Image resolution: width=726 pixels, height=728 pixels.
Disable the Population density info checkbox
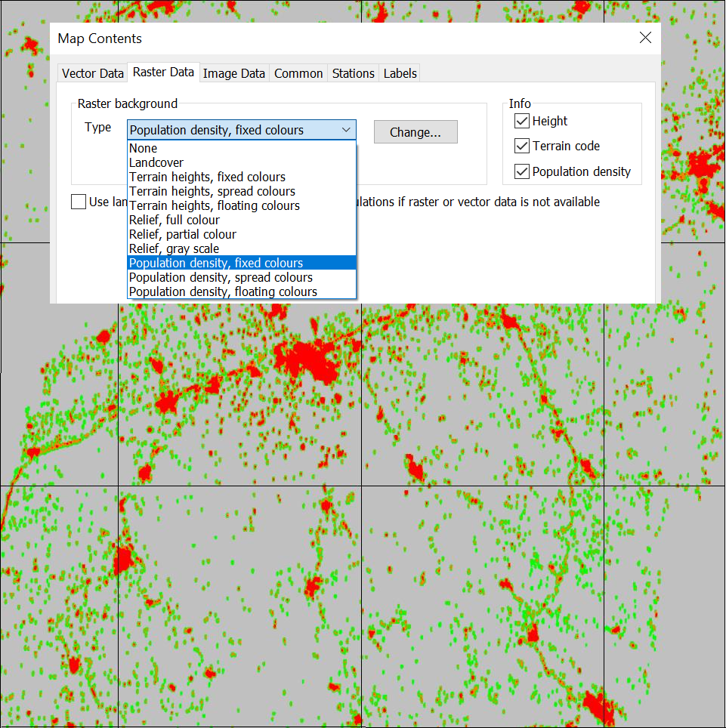[522, 172]
